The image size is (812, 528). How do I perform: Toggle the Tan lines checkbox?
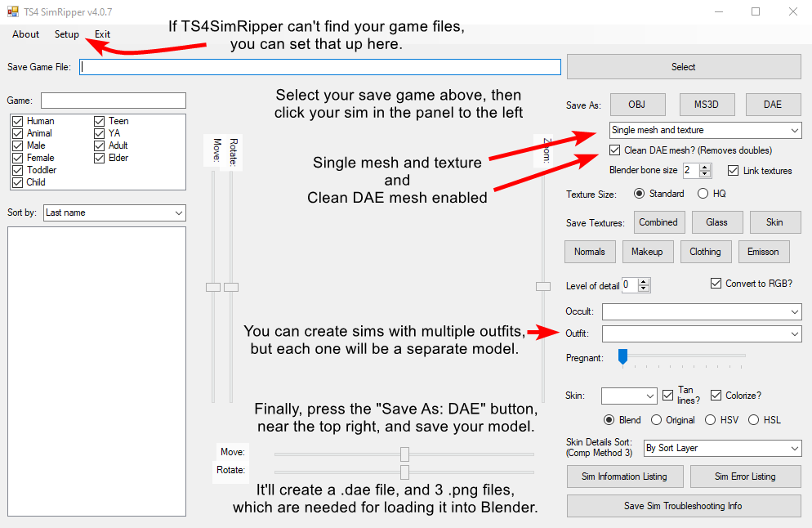point(668,396)
